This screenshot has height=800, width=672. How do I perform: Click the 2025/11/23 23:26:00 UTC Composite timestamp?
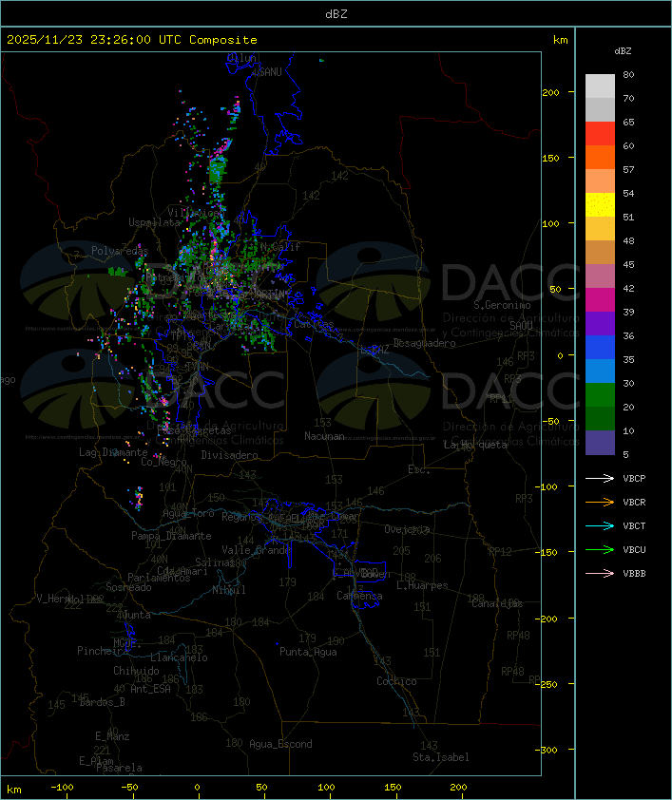(132, 40)
